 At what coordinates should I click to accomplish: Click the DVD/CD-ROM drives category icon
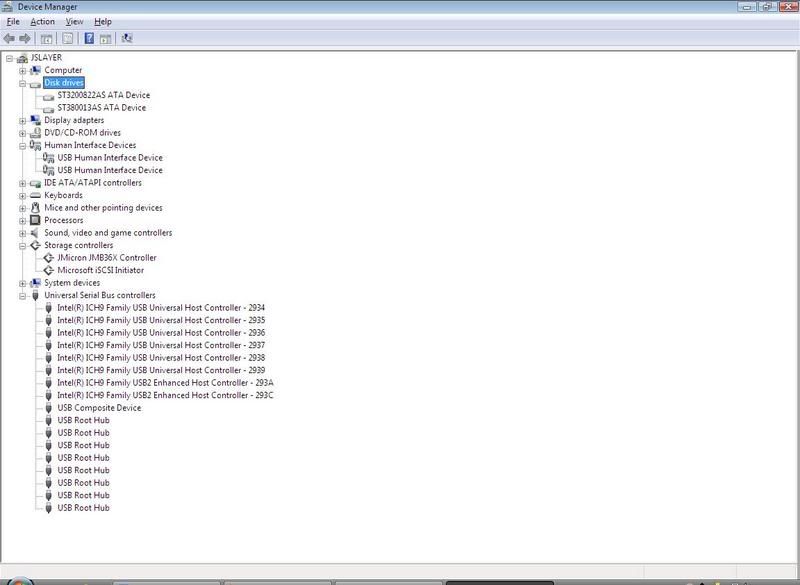(x=35, y=133)
